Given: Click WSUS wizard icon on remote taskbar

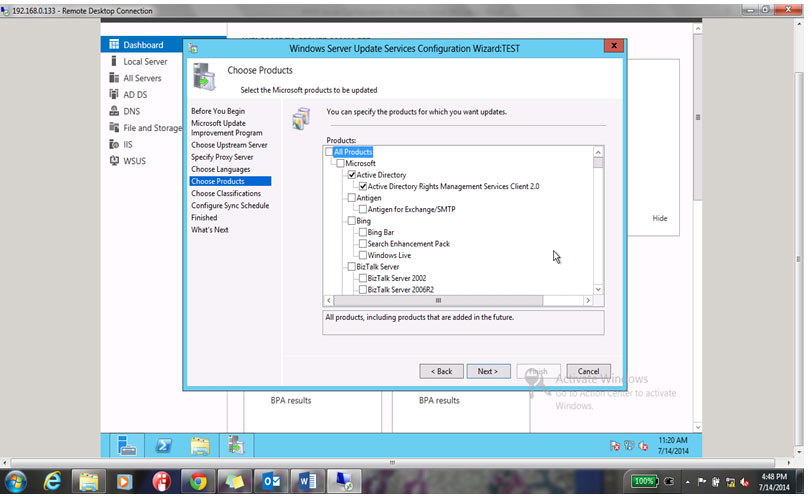Looking at the screenshot, I should (236, 445).
